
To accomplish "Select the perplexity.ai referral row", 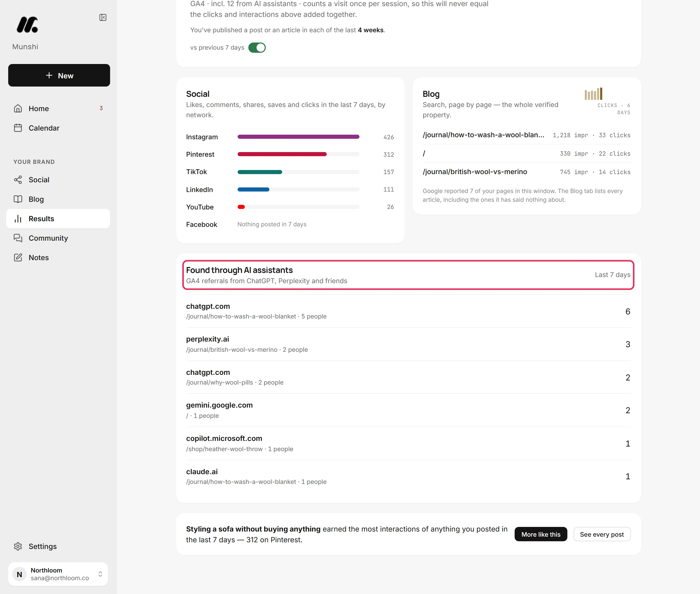I will tap(408, 344).
